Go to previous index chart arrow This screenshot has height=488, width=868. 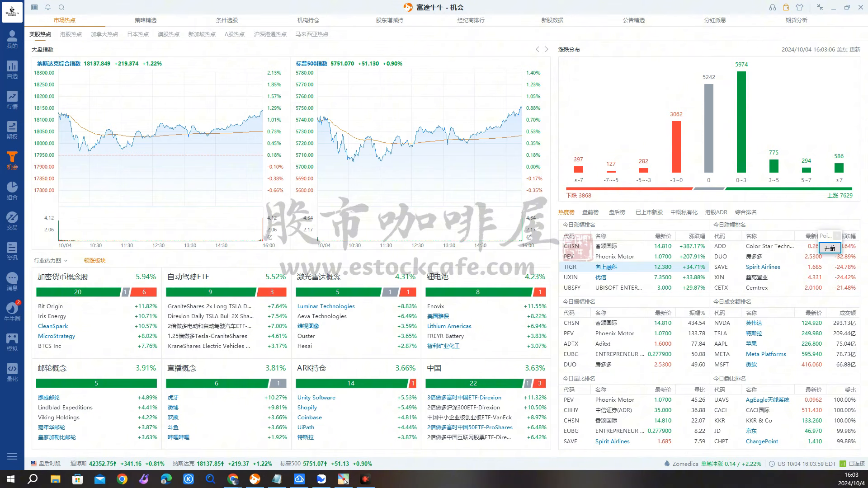[x=537, y=49]
